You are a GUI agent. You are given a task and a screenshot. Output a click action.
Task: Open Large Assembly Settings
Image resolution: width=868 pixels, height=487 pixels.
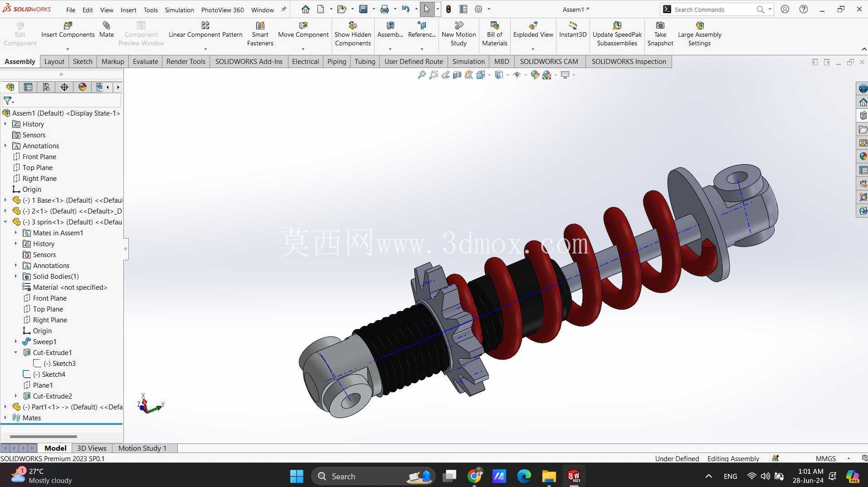point(699,34)
